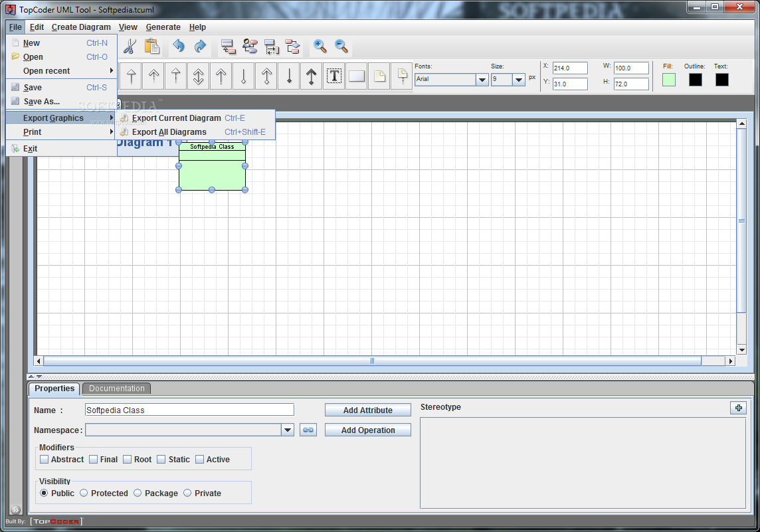Pick the black Outline color swatch
The image size is (760, 532).
(696, 80)
